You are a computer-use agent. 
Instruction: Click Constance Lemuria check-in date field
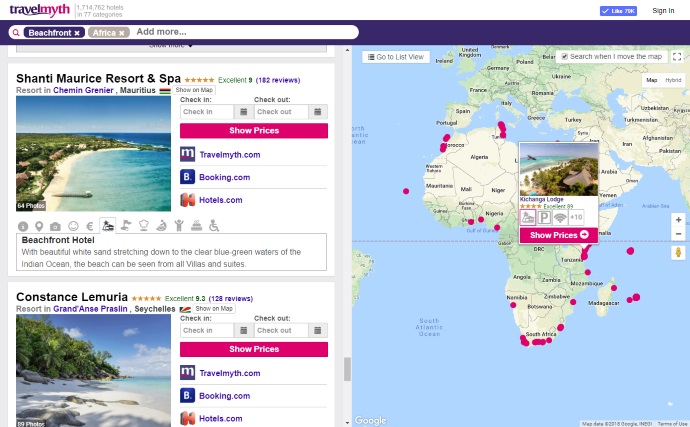[x=207, y=330]
